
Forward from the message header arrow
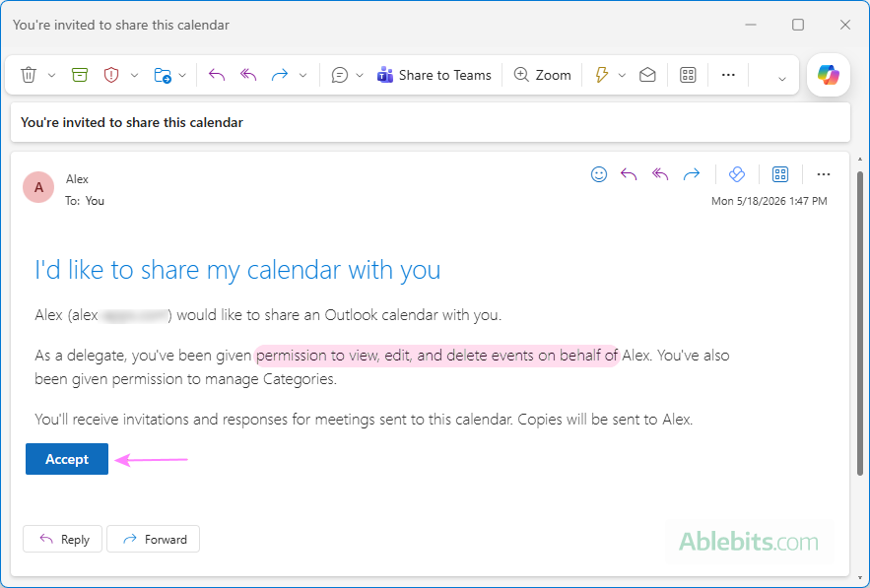(x=692, y=174)
